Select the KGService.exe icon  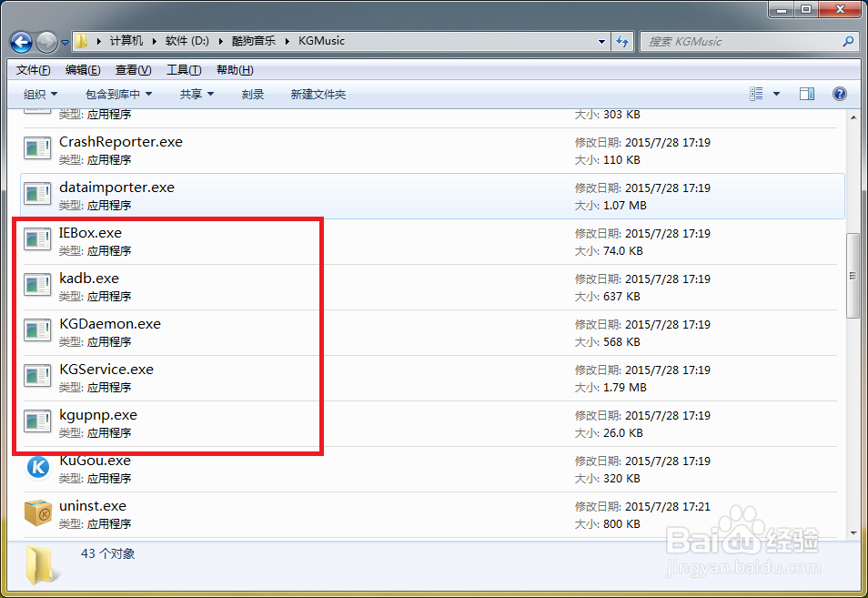[x=37, y=375]
